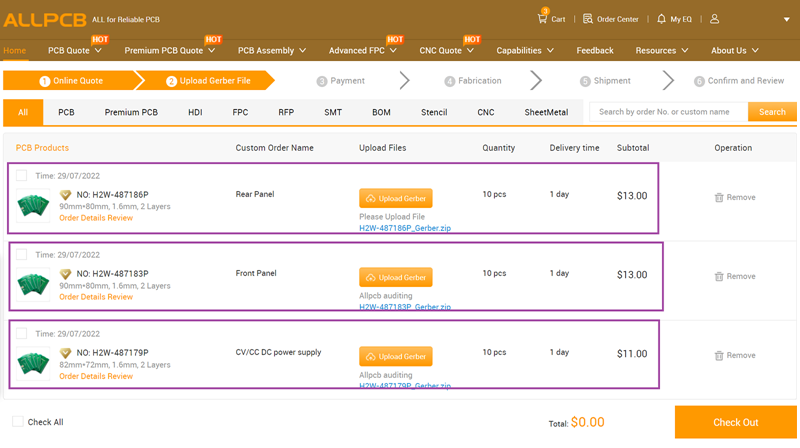Expand the Capabilities menu
The width and height of the screenshot is (800, 448).
coord(525,51)
